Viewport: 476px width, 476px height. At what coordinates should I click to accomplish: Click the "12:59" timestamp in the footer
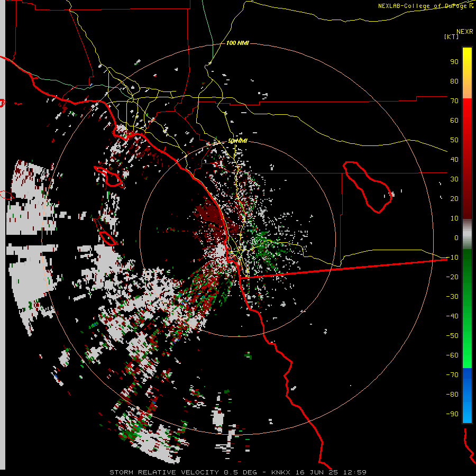pos(355,472)
